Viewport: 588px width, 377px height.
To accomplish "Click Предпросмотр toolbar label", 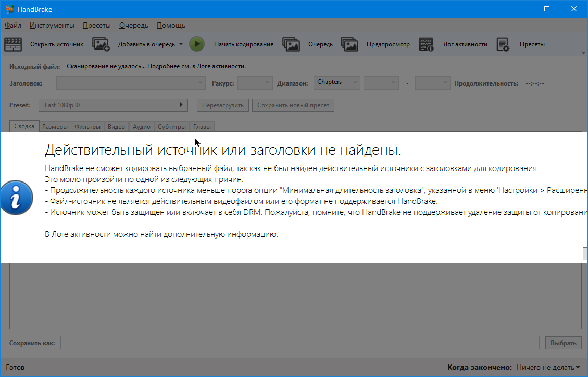I will 388,44.
